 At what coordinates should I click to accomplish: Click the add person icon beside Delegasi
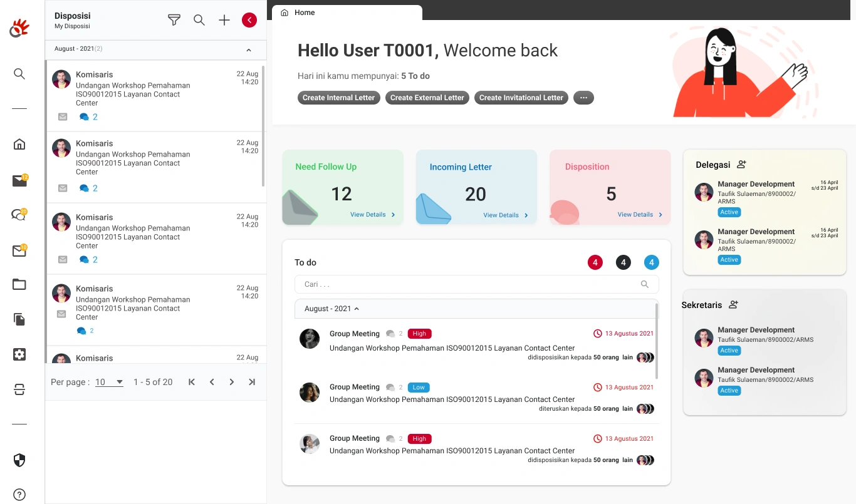pos(742,165)
